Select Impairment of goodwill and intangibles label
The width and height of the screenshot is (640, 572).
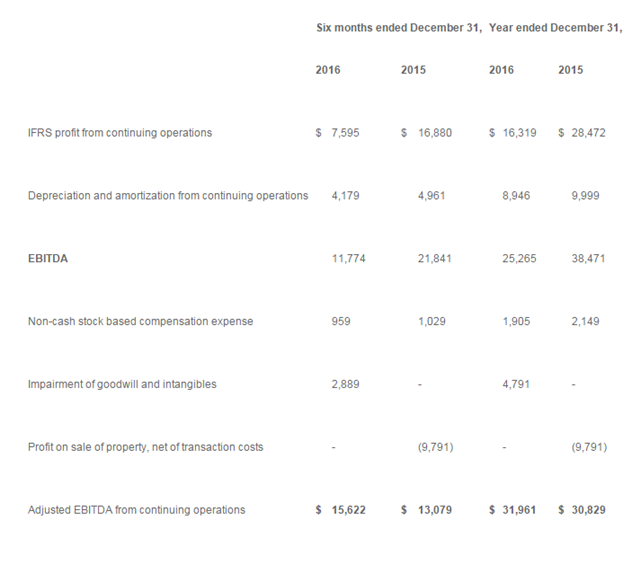122,384
